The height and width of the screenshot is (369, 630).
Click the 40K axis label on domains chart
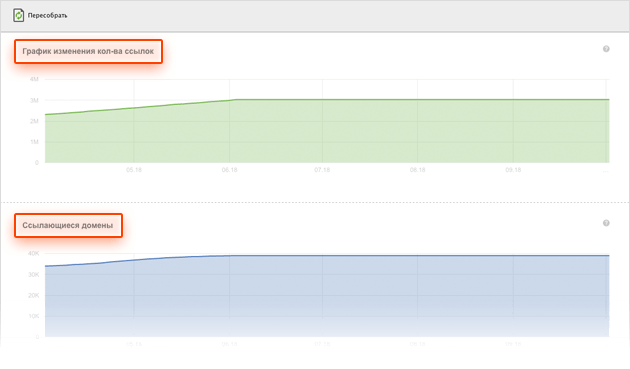(33, 254)
